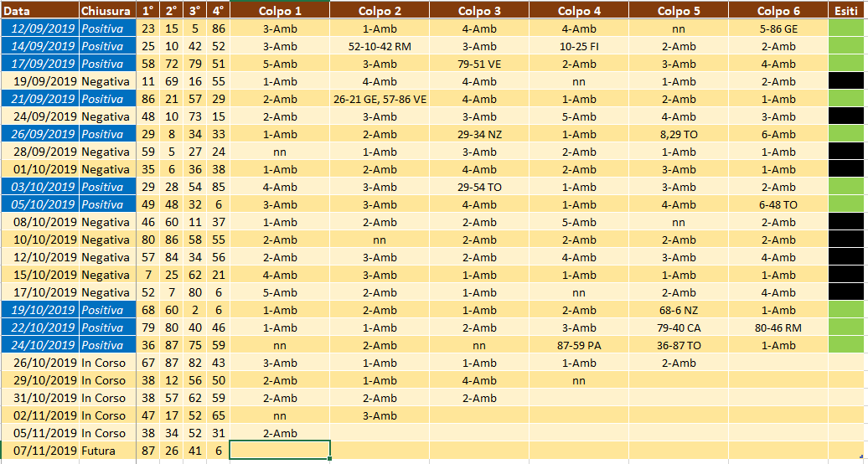Select the 'Data' column header
This screenshot has width=868, height=464.
(40, 11)
